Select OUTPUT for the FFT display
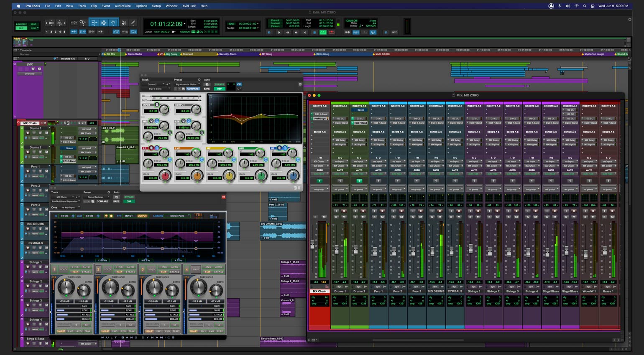The width and height of the screenshot is (644, 355). pyautogui.click(x=142, y=216)
